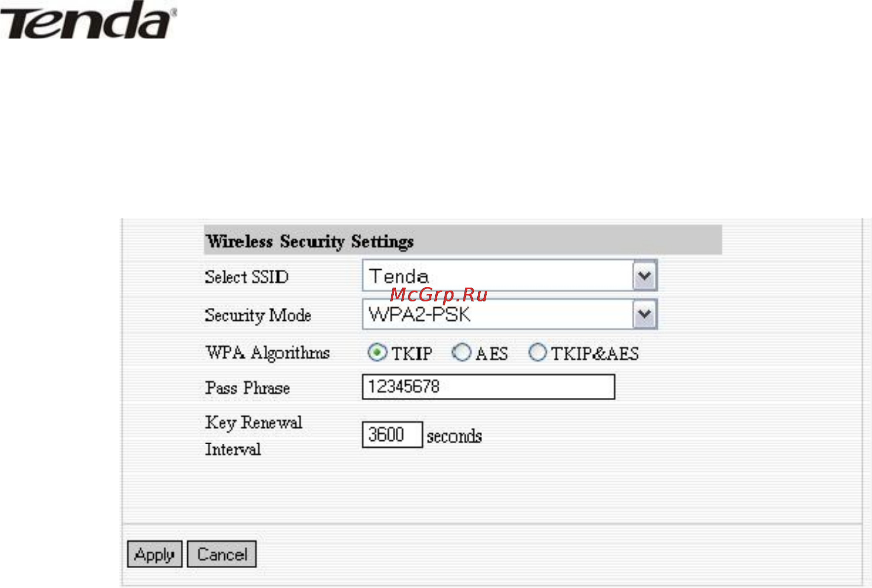This screenshot has height=588, width=872.
Task: Choose the AES algorithm radio button
Action: [x=461, y=353]
